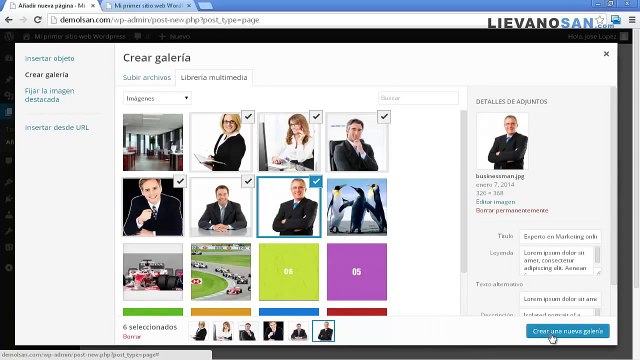640x360 pixels.
Task: Click Borrar permanentemente link
Action: point(512,210)
